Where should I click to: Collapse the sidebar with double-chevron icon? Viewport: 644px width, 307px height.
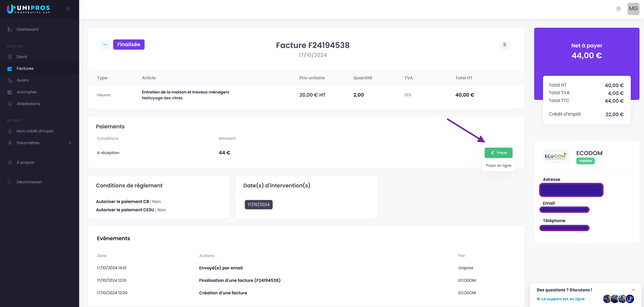68,9
